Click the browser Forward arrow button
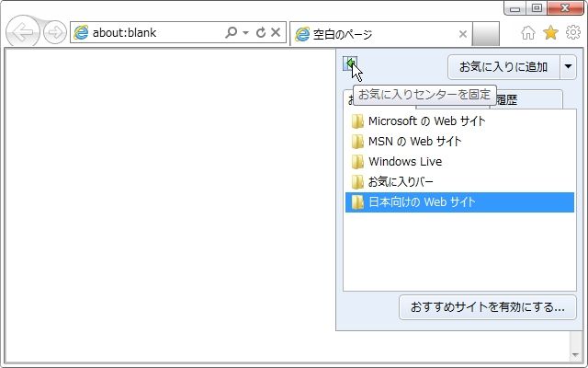This screenshot has width=588, height=368. coord(55,32)
